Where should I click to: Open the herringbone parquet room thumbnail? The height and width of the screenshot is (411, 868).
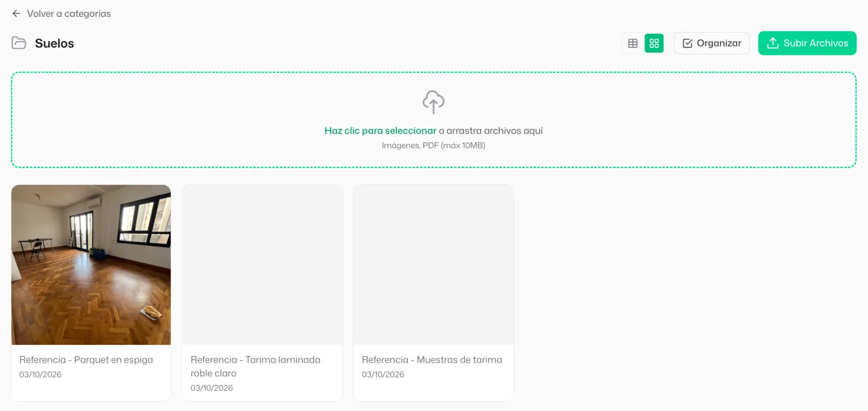click(x=91, y=265)
